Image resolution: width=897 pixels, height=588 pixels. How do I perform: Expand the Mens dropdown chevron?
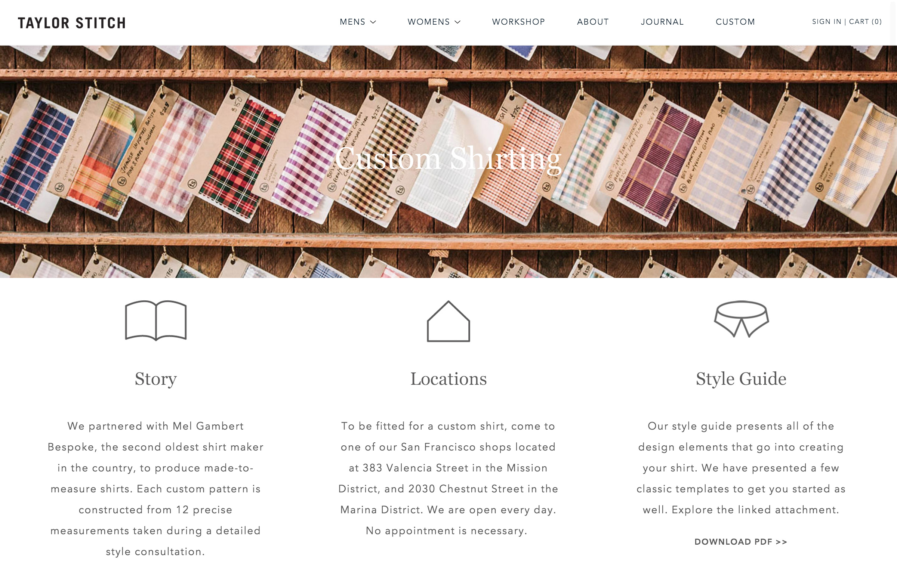pos(373,22)
